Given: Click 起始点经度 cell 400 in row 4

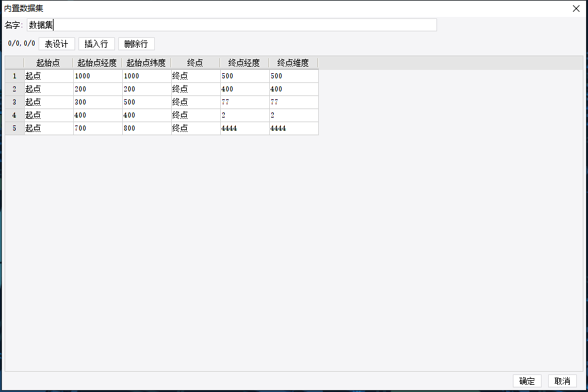Looking at the screenshot, I should (x=98, y=116).
